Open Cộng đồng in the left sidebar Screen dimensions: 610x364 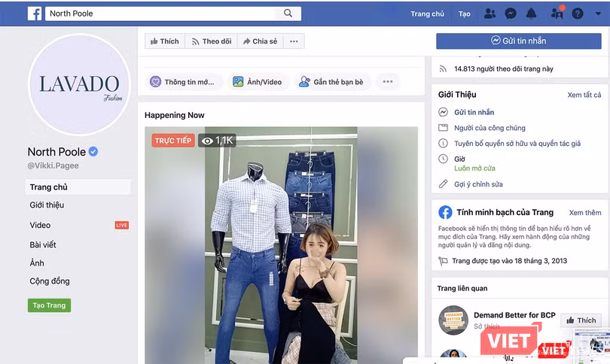pyautogui.click(x=50, y=281)
